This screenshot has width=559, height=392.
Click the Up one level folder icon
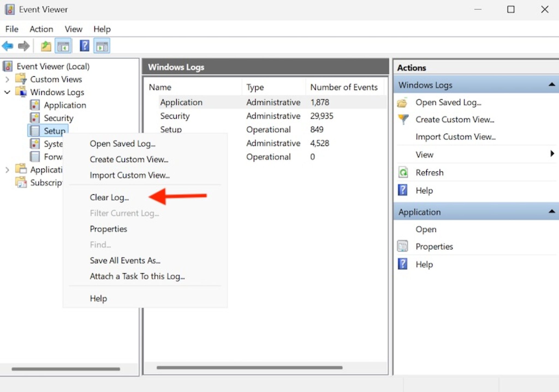(46, 46)
